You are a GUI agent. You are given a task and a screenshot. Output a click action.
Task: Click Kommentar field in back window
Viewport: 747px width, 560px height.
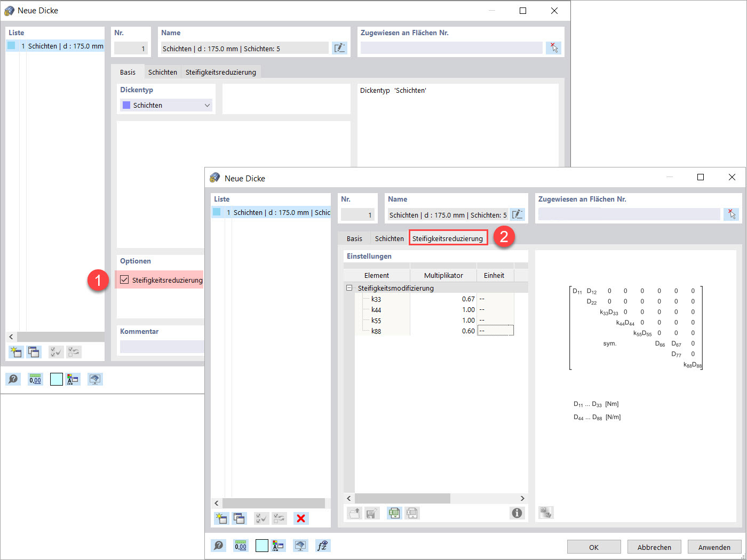(x=162, y=347)
